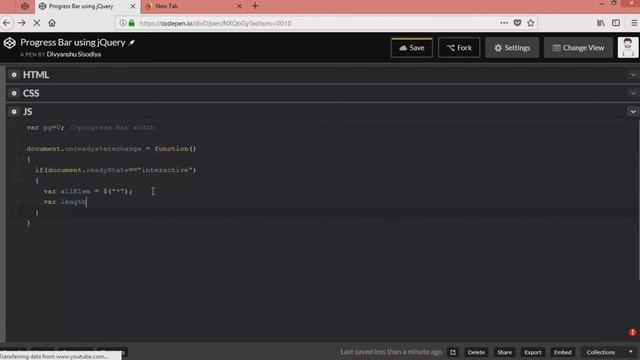Click the JS editor vertical scrollbar
Viewport: 640px width, 360px height.
pyautogui.click(x=638, y=200)
